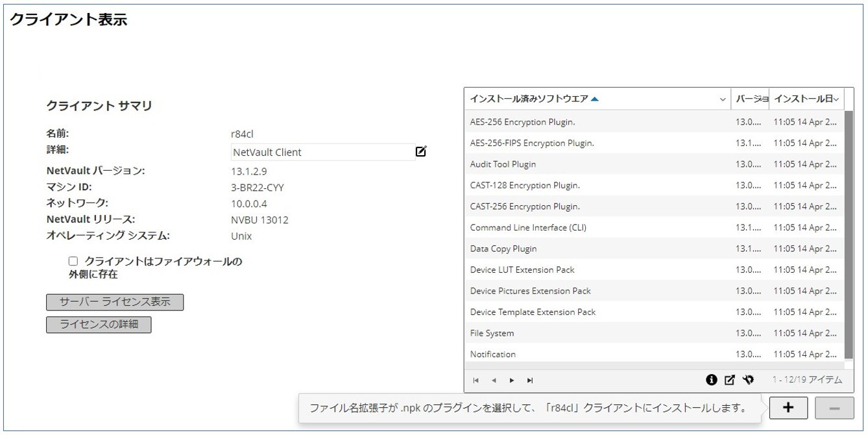The width and height of the screenshot is (868, 435).
Task: Click ライセンスの詳細 button
Action: 99,325
